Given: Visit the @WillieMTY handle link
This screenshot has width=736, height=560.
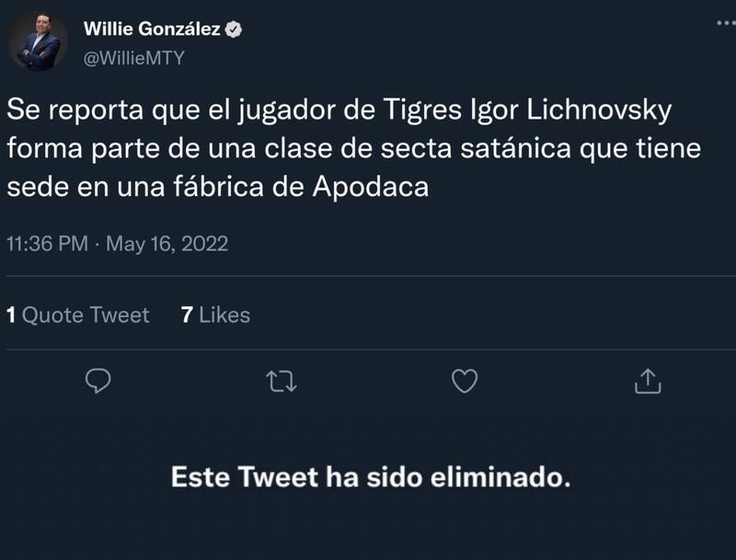Looking at the screenshot, I should click(x=134, y=57).
